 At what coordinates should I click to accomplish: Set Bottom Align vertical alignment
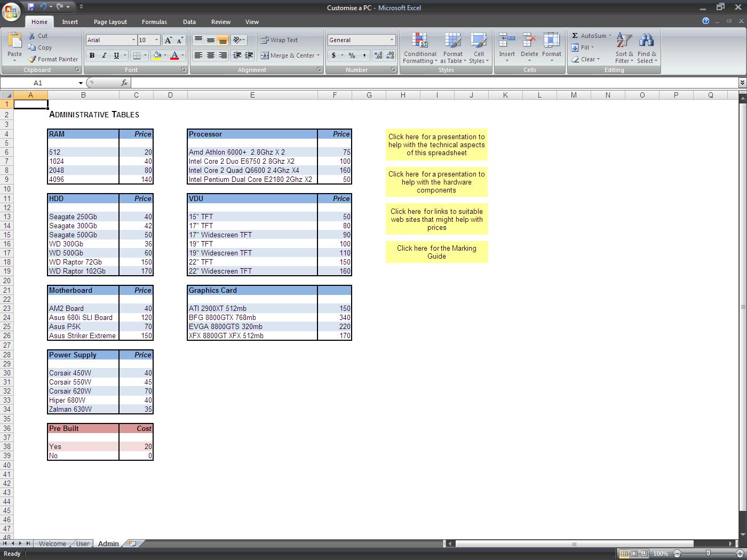(222, 40)
